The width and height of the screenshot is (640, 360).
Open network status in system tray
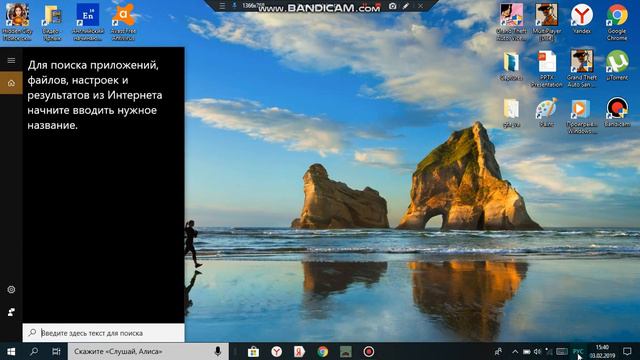549,351
